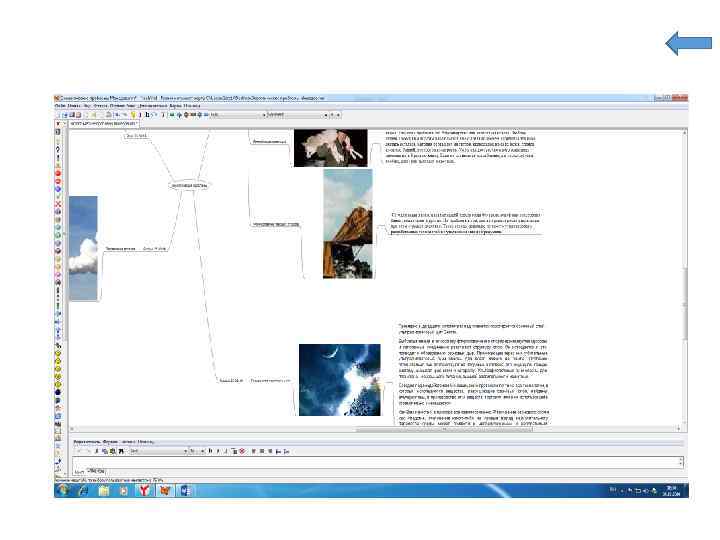The width and height of the screenshot is (720, 540).
Task: Click the vertical scrollbar of the map view
Action: pyautogui.click(x=684, y=278)
